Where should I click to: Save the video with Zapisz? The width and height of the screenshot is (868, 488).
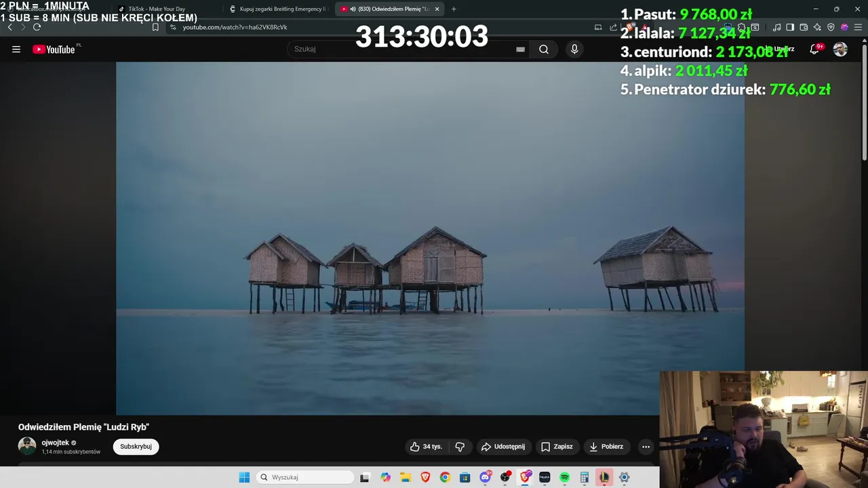point(557,447)
